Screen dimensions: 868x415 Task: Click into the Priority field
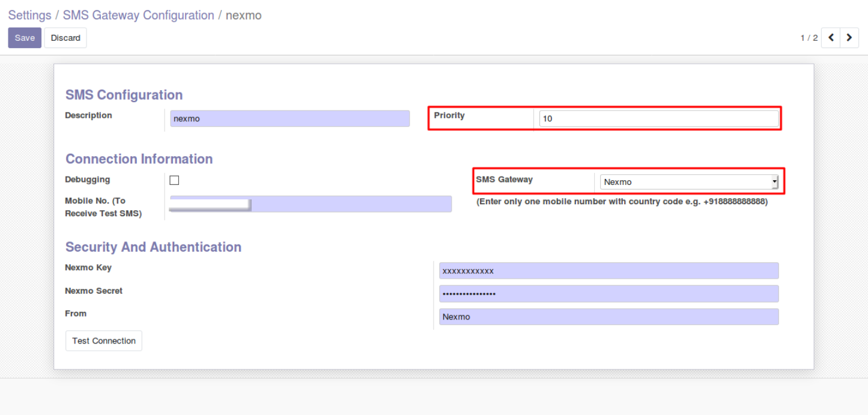[x=658, y=119]
